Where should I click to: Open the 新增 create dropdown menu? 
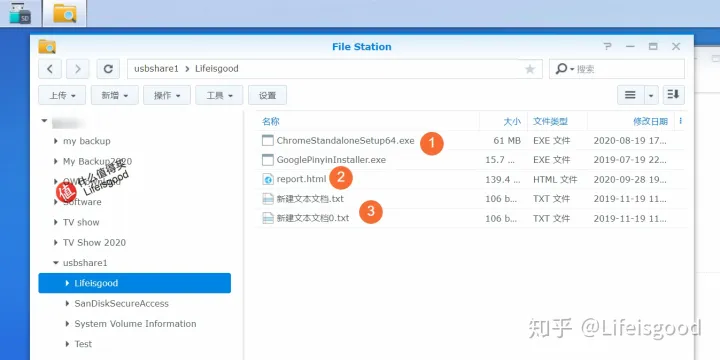[114, 95]
